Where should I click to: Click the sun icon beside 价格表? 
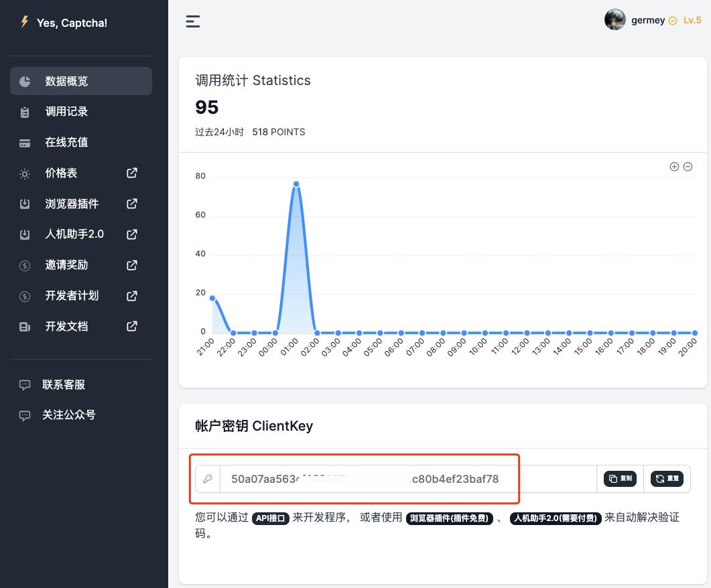click(25, 174)
